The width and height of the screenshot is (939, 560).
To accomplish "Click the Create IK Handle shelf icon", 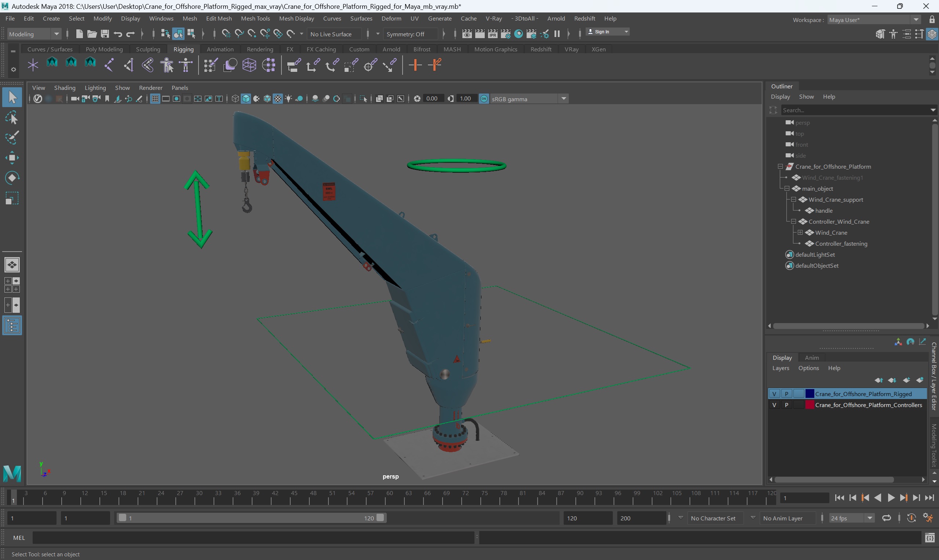I will (129, 65).
